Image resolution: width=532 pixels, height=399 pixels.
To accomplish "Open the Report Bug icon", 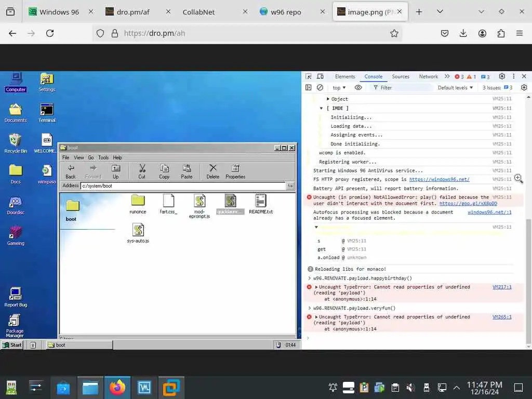I will (x=16, y=297).
